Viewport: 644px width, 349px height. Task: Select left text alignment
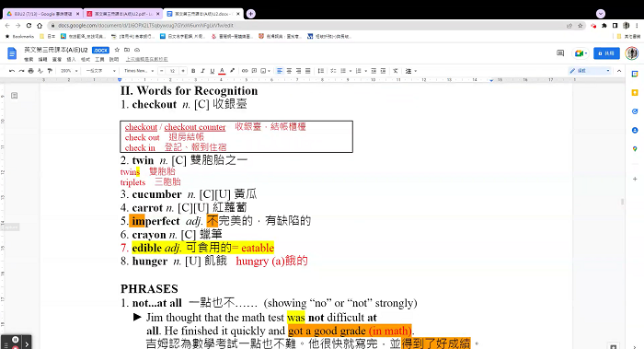pyautogui.click(x=280, y=71)
